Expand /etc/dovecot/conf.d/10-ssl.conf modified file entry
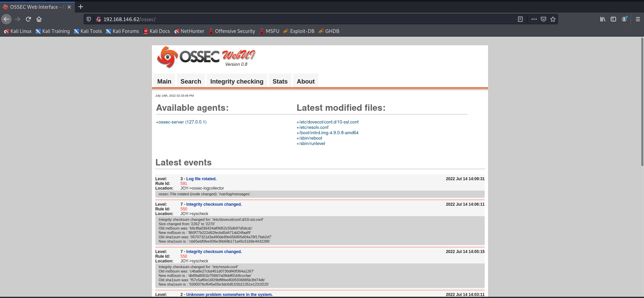644x298 pixels. pos(327,122)
